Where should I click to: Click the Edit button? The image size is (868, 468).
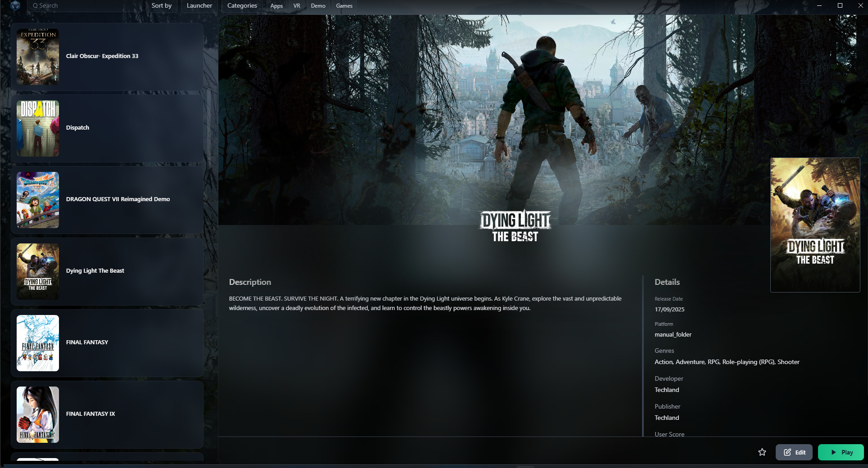[x=794, y=452]
